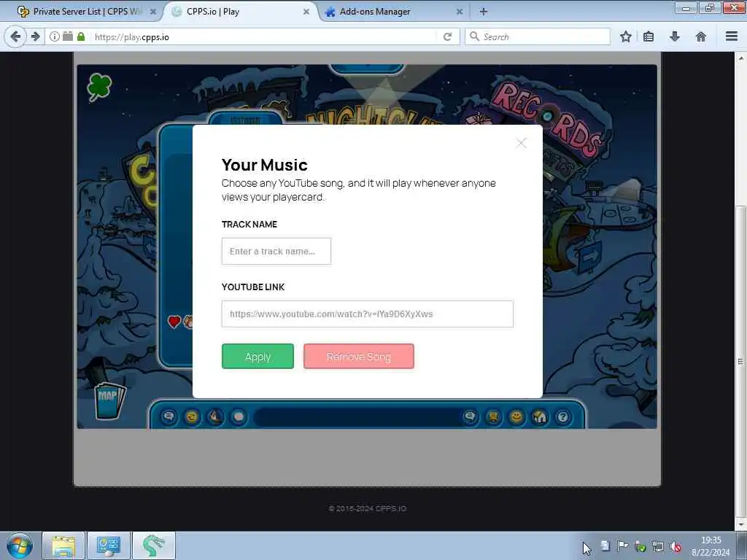
Task: Click the scrollbar down arrow
Action: point(741,524)
